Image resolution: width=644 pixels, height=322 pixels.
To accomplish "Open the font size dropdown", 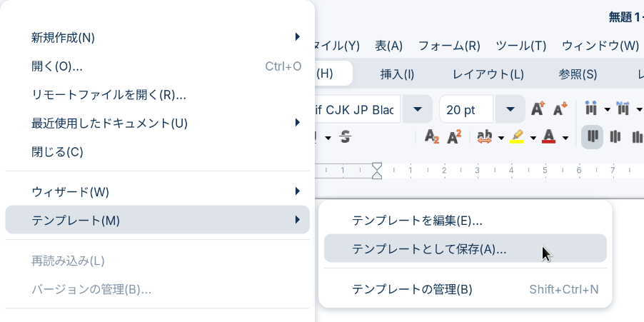I will point(510,109).
